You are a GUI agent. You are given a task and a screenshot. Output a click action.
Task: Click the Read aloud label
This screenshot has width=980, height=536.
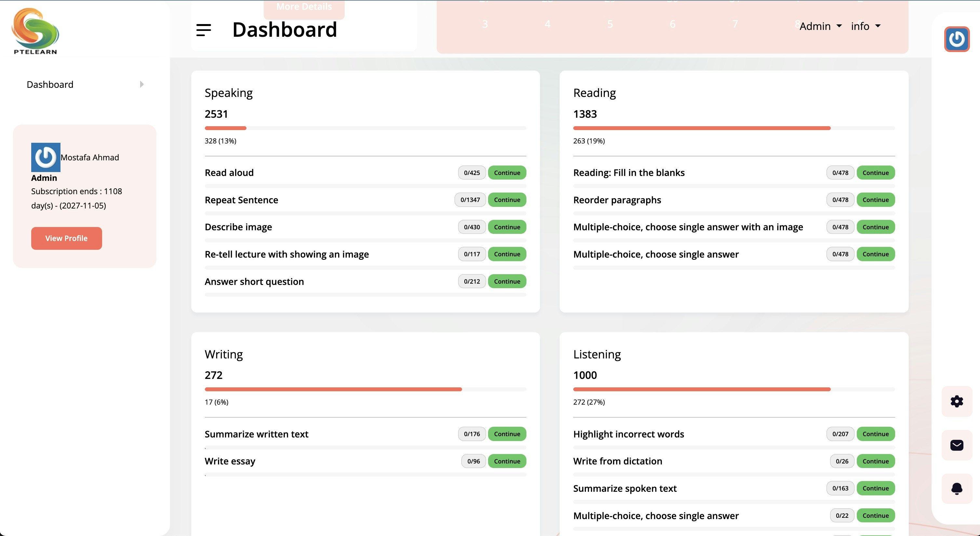point(229,173)
